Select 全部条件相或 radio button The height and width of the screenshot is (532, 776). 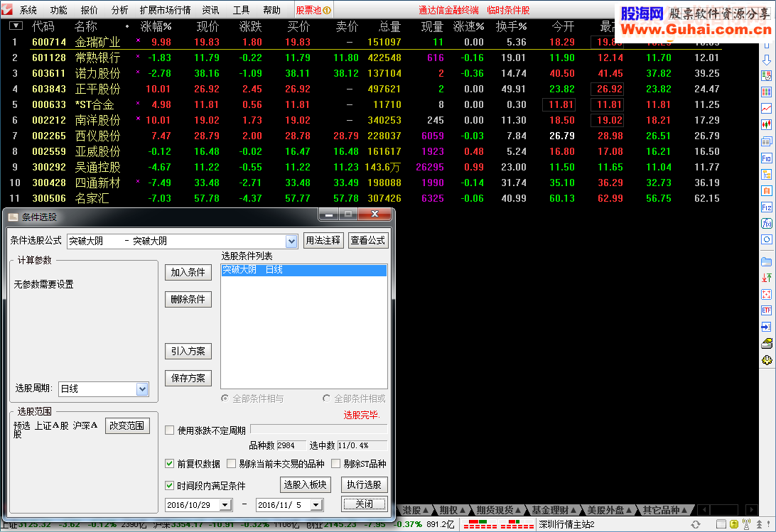(327, 398)
